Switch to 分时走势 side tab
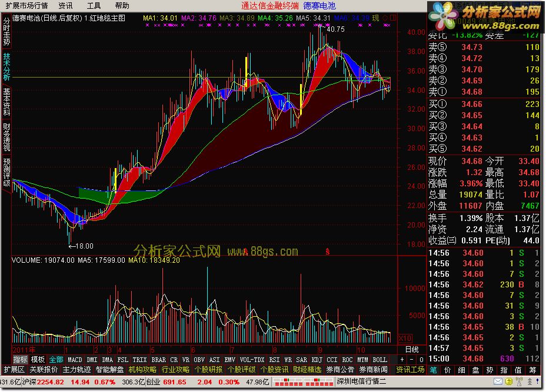The width and height of the screenshot is (546, 392). (x=6, y=32)
